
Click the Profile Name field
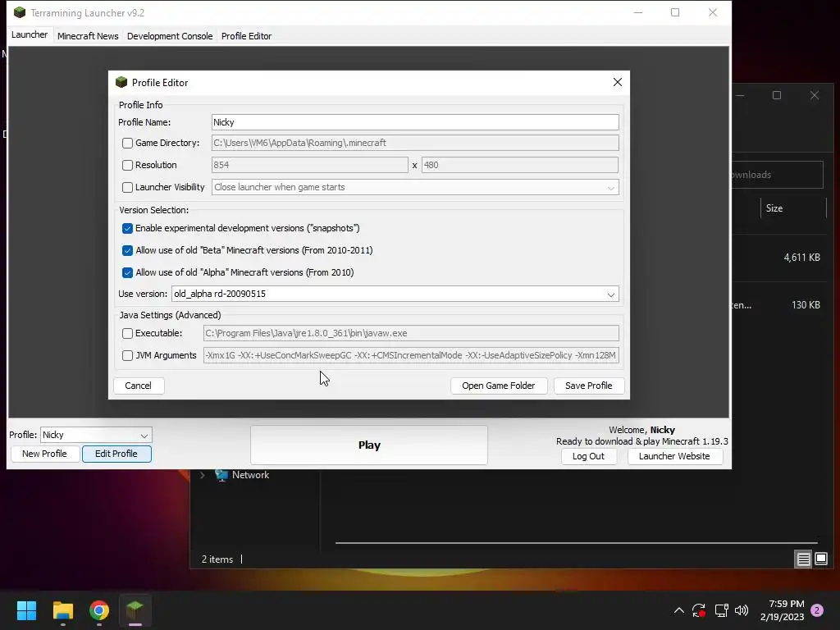[x=415, y=122]
